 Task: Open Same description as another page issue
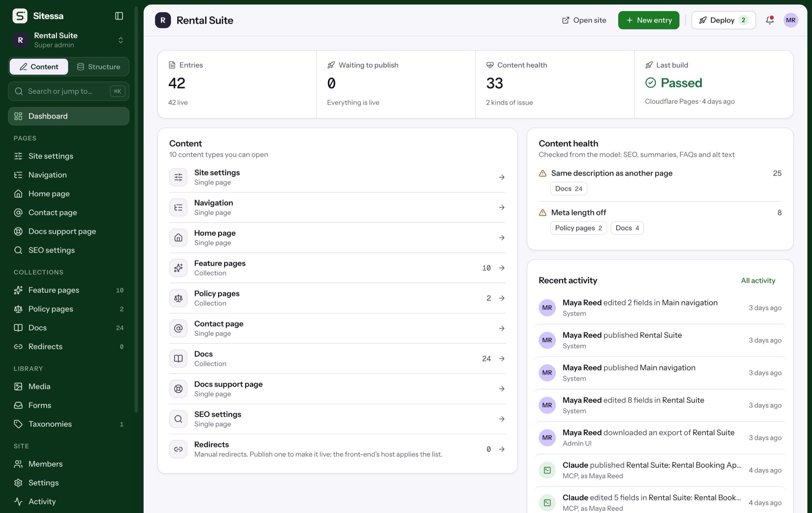[x=660, y=173]
